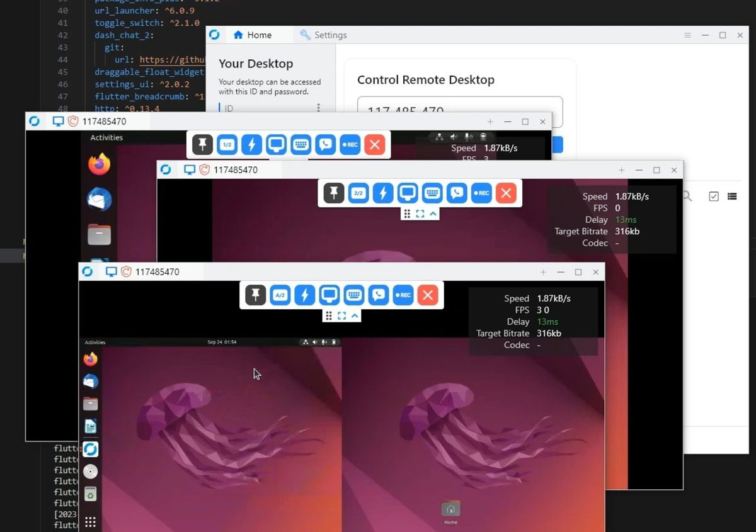Screen dimensions: 756x532
Task: Open the actions menu via lightning bolt icon
Action: [304, 295]
